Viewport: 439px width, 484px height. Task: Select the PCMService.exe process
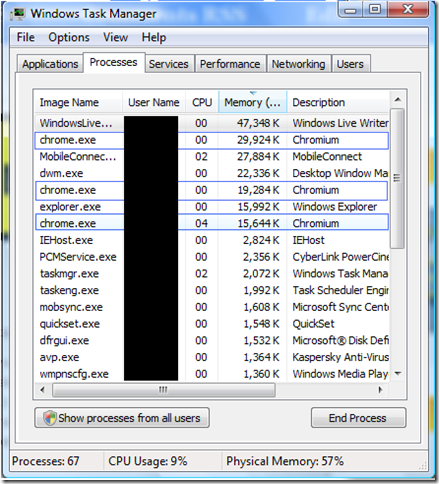[212, 257]
